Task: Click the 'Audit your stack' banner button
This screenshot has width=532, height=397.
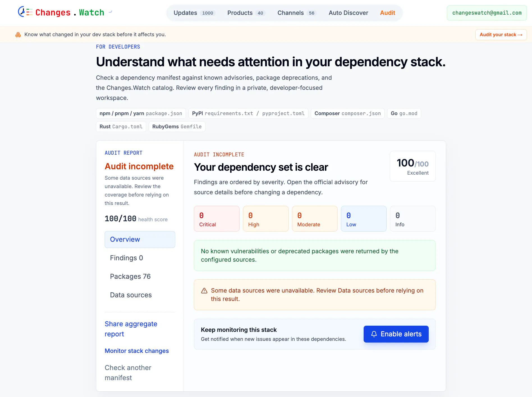Action: pyautogui.click(x=501, y=35)
